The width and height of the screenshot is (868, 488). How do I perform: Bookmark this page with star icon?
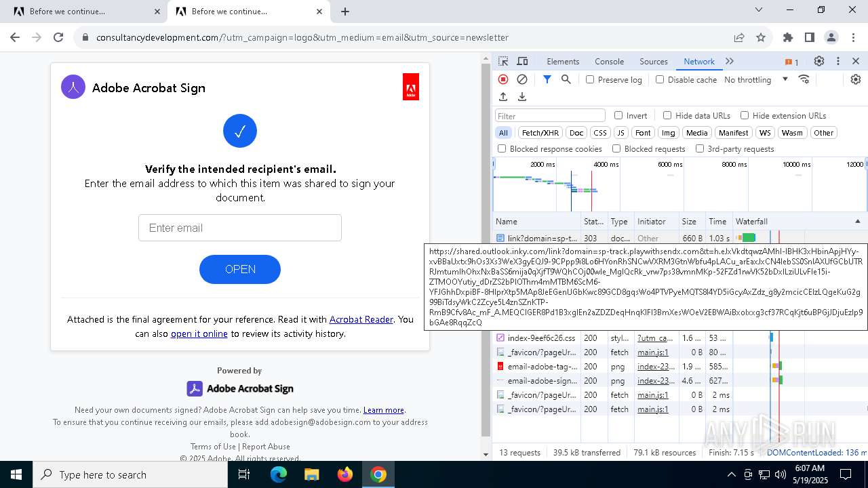pos(761,37)
